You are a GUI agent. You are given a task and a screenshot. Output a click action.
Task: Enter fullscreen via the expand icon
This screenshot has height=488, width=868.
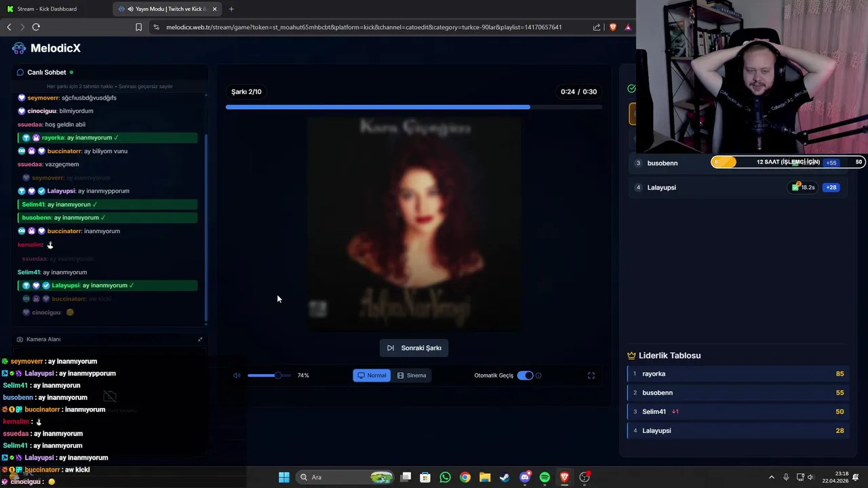[591, 375]
